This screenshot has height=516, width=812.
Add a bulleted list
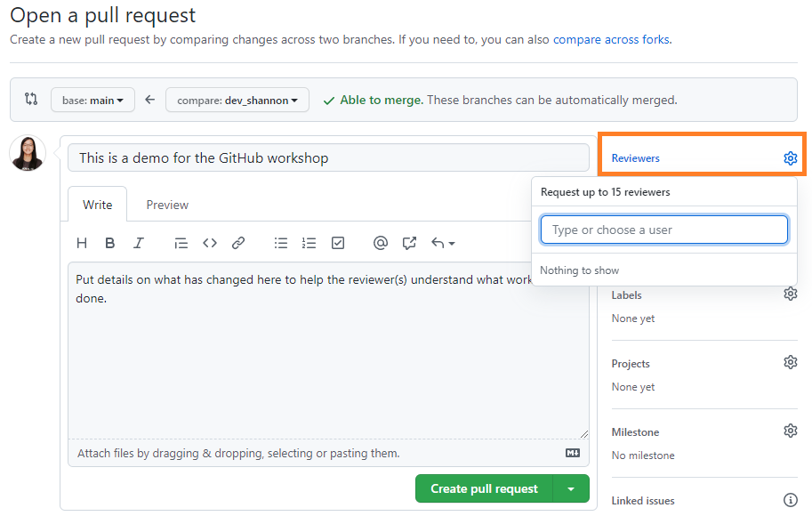point(281,243)
